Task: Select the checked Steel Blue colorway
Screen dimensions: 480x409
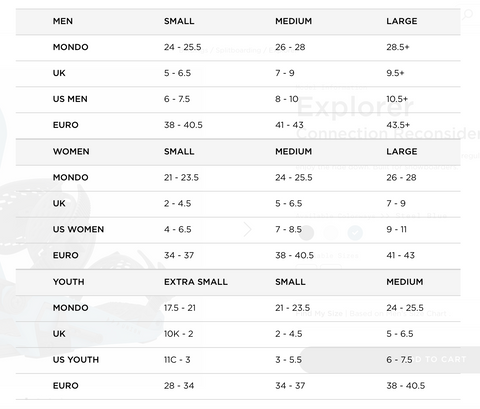Action: coord(355,233)
